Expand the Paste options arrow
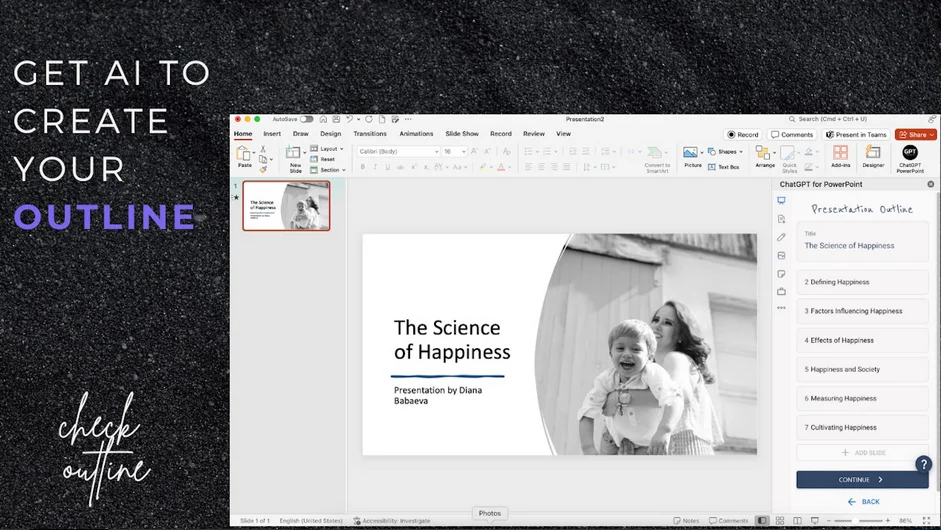Image resolution: width=941 pixels, height=530 pixels. click(254, 152)
